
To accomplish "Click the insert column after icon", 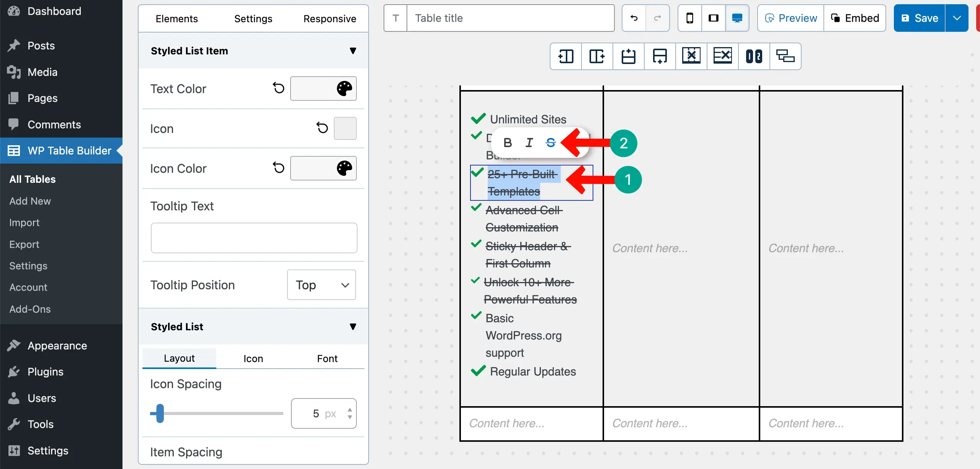I will (x=597, y=56).
